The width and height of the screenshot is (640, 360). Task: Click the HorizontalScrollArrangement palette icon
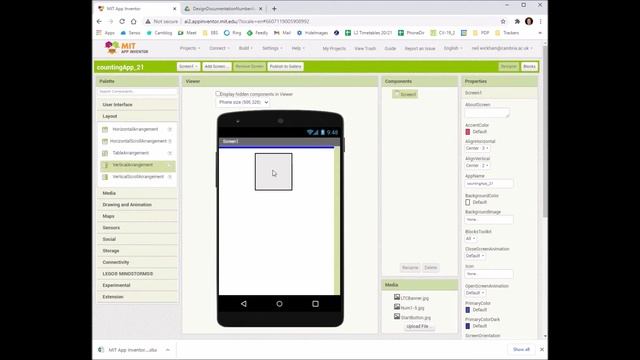105,141
